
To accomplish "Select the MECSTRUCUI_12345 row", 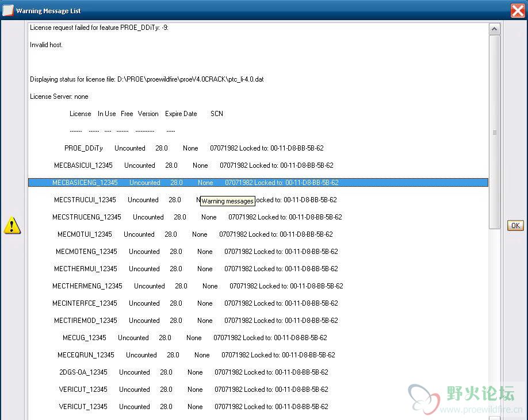I will click(258, 200).
